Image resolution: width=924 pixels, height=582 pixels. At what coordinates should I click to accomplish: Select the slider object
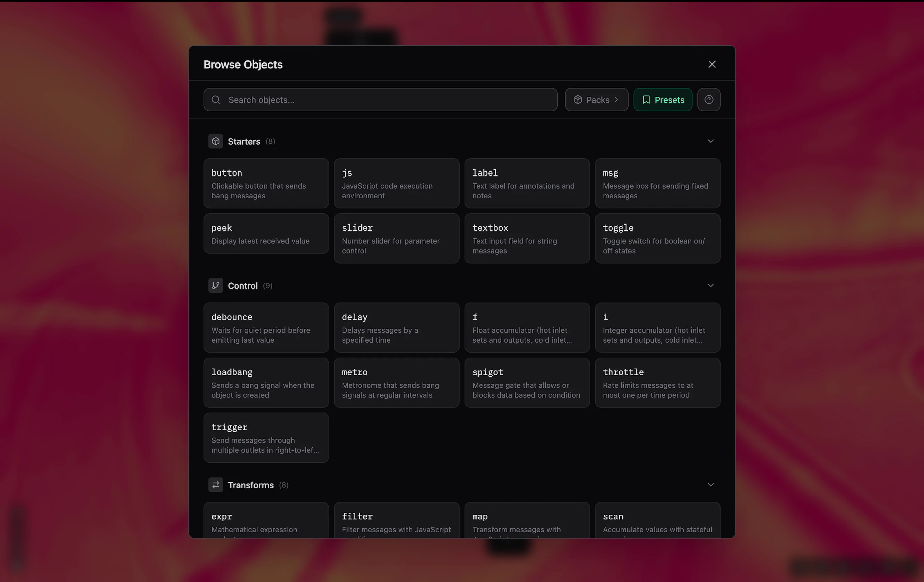point(396,238)
